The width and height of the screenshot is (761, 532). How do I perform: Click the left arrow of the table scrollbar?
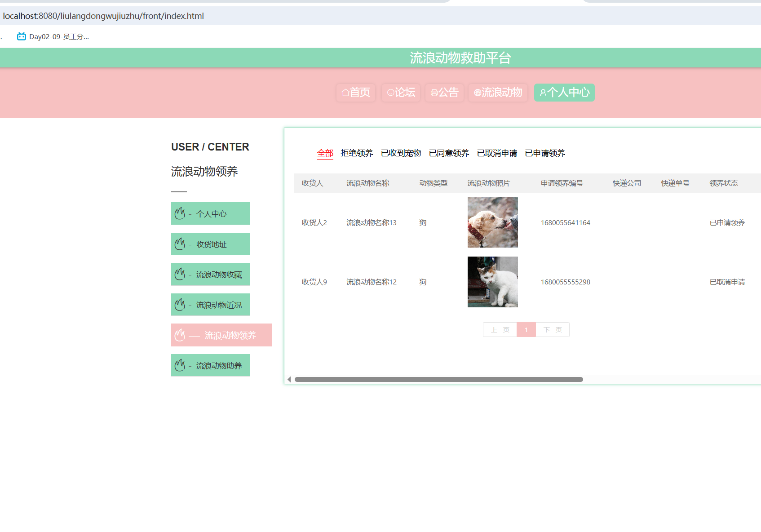tap(289, 380)
